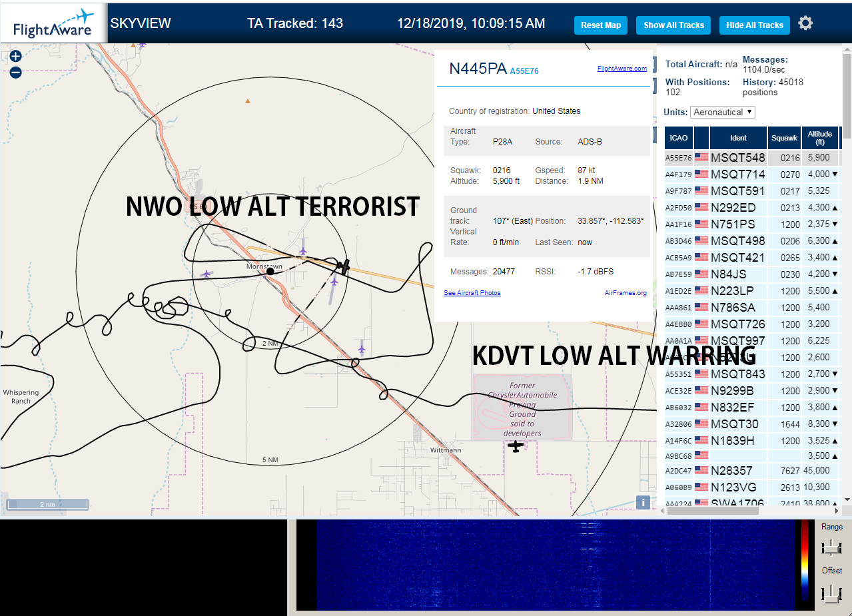Click the SKYVIEW header label
The height and width of the screenshot is (616, 852).
141,23
